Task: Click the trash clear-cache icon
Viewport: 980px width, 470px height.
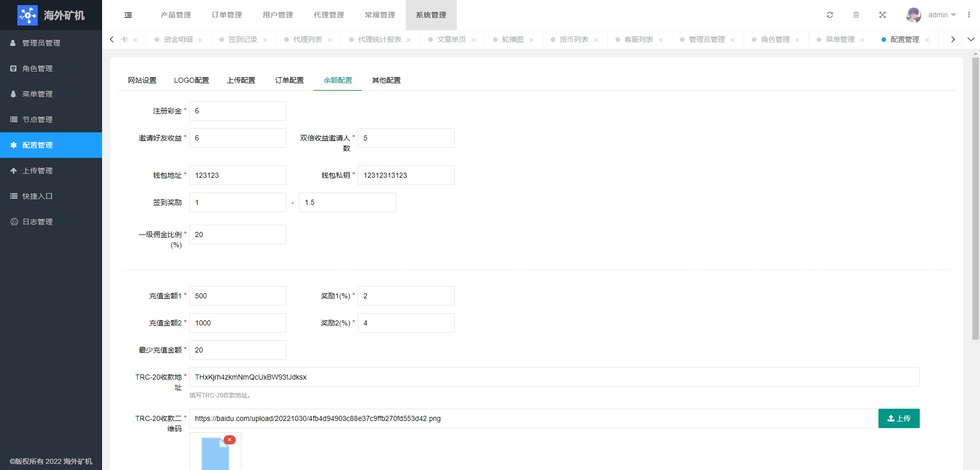Action: pos(856,15)
